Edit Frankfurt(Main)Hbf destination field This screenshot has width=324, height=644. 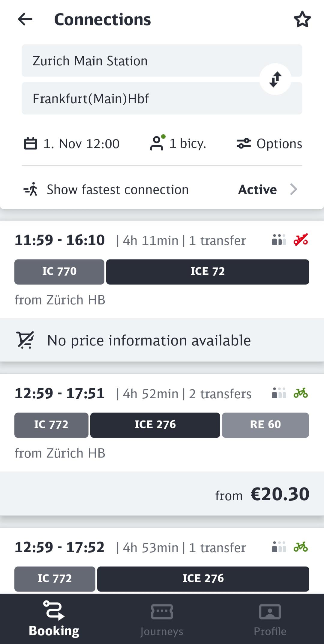pos(162,98)
